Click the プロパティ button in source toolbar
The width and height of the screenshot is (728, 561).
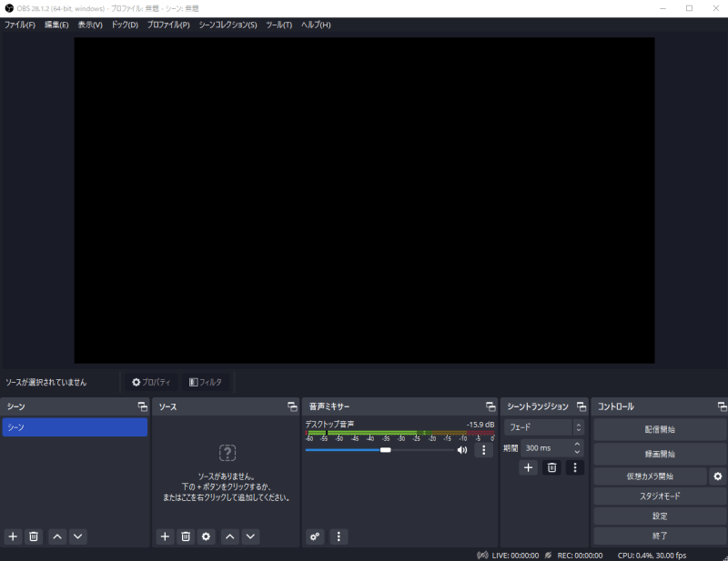tap(151, 382)
